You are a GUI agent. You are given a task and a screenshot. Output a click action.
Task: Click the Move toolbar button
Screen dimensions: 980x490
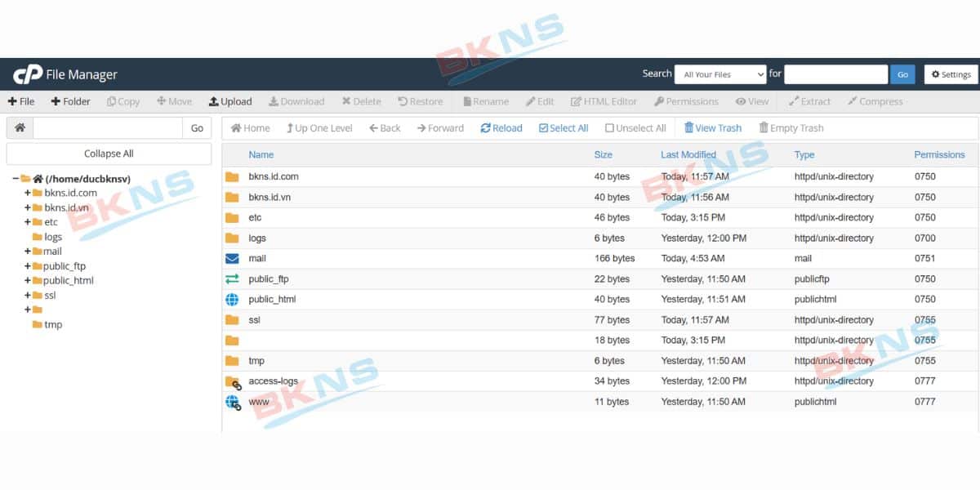174,101
